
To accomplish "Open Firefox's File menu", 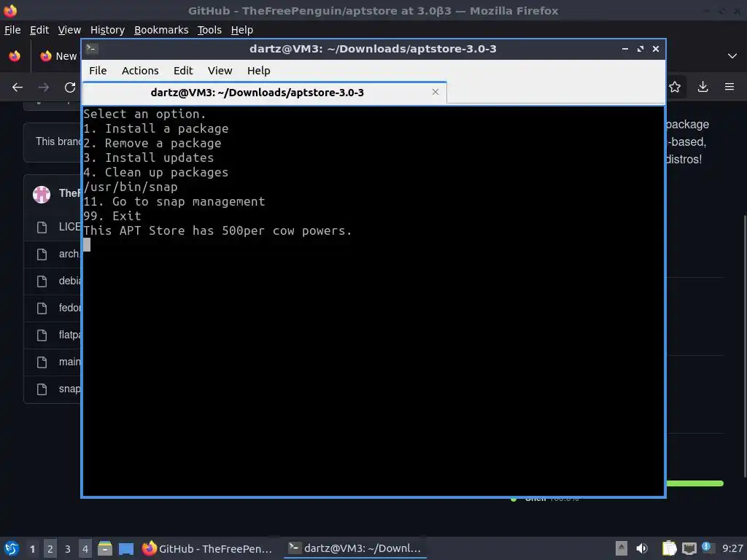I will pyautogui.click(x=12, y=30).
